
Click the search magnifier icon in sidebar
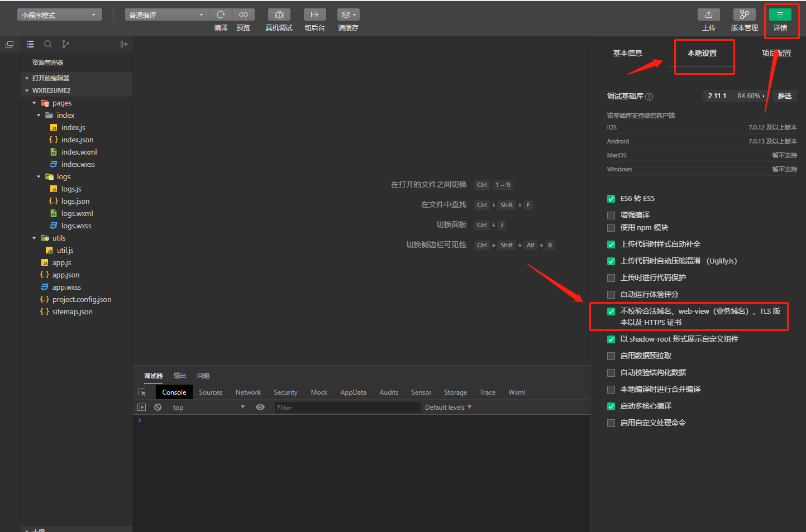click(x=48, y=44)
